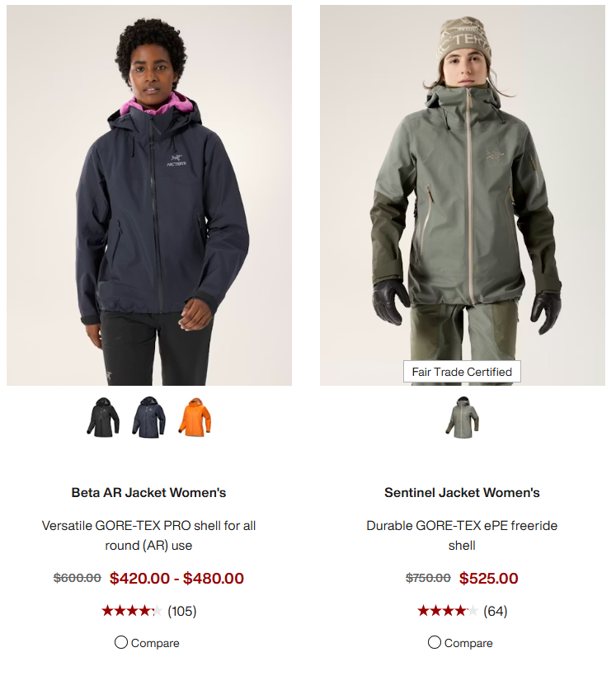
Task: Click the $525.00 sale price
Action: coord(488,578)
